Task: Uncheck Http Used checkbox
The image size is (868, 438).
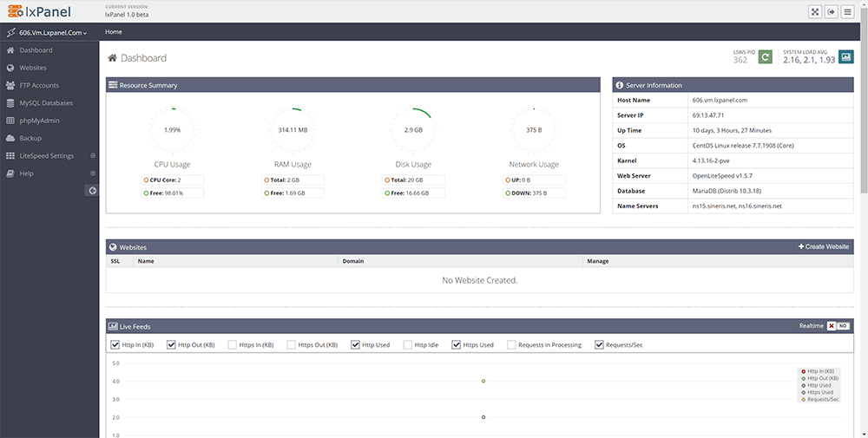Action: pyautogui.click(x=355, y=344)
